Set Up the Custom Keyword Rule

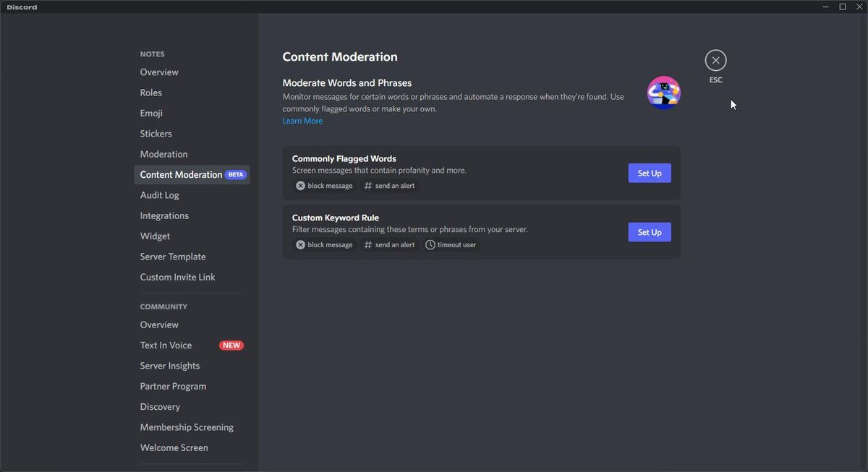[x=649, y=231]
